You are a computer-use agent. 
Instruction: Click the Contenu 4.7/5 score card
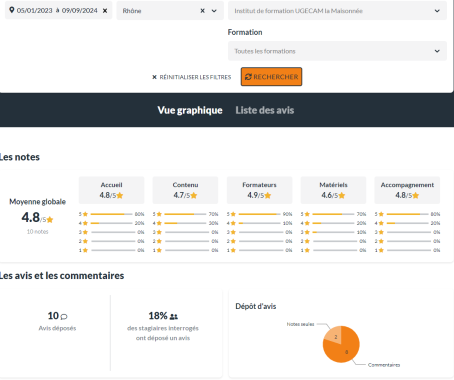(x=185, y=190)
